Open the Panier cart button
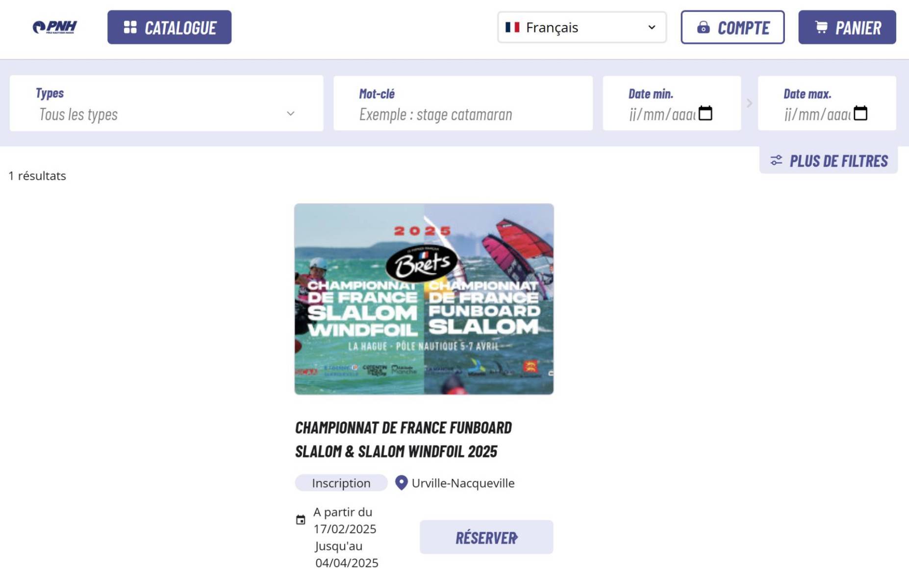This screenshot has width=909, height=588. (x=847, y=27)
